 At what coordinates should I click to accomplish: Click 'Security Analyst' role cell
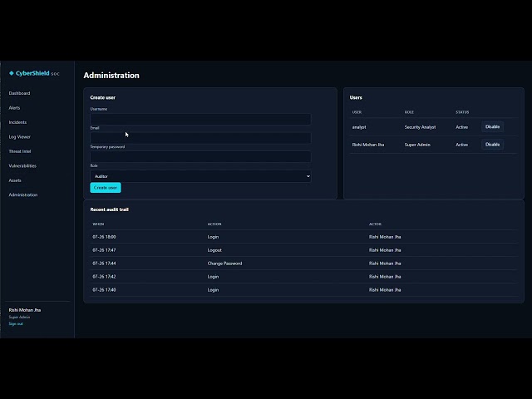click(420, 127)
